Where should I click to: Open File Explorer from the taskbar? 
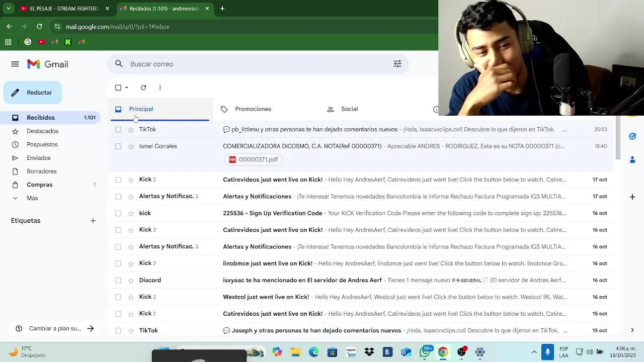pyautogui.click(x=295, y=352)
